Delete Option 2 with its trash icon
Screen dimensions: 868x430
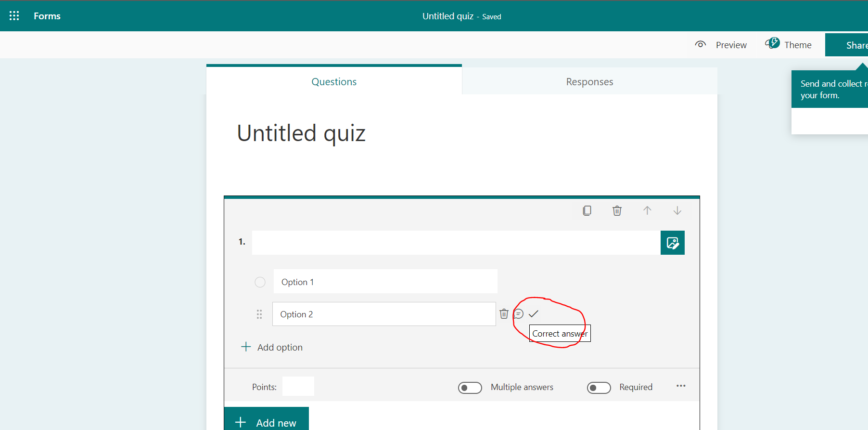504,314
